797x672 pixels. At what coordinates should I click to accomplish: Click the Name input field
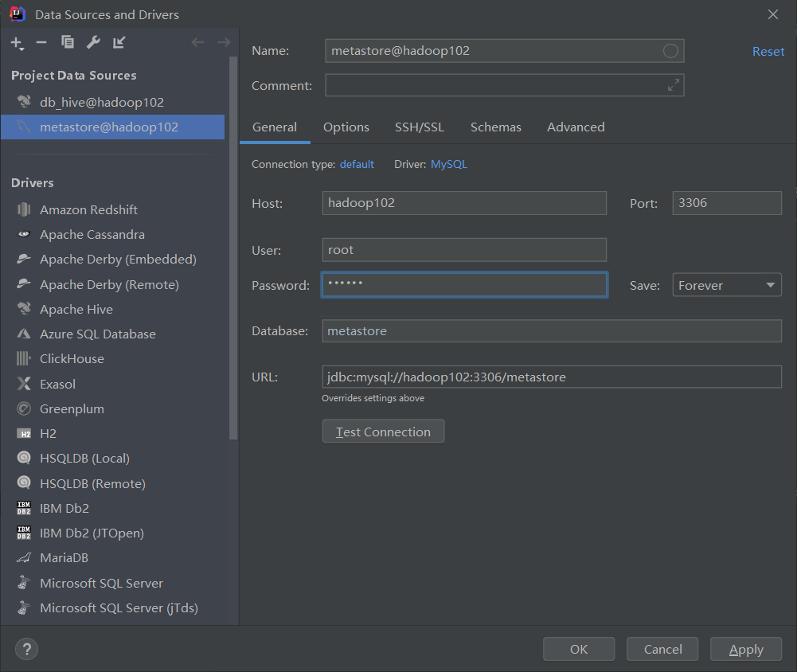coord(504,51)
